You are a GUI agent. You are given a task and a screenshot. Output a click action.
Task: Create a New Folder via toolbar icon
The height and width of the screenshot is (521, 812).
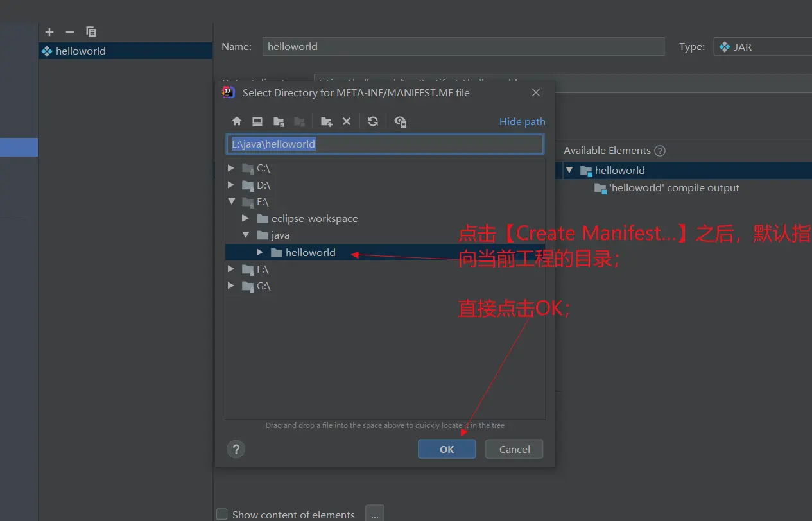coord(327,121)
